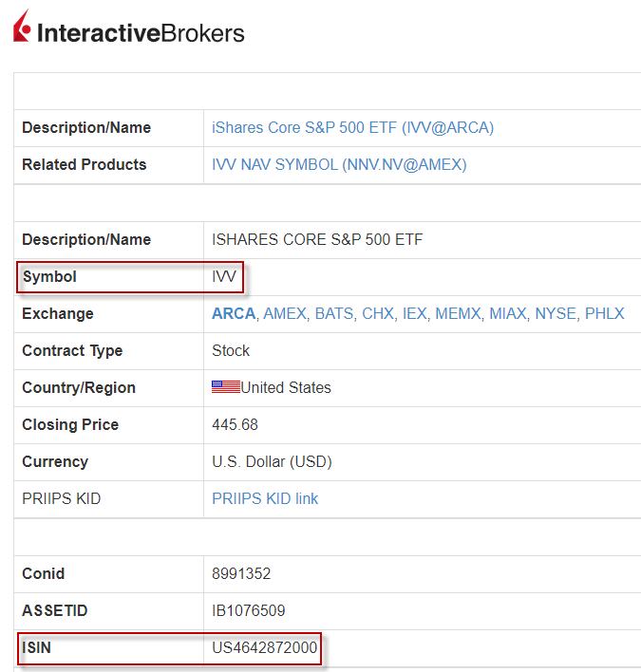Open the MEMX exchange link

point(458,314)
